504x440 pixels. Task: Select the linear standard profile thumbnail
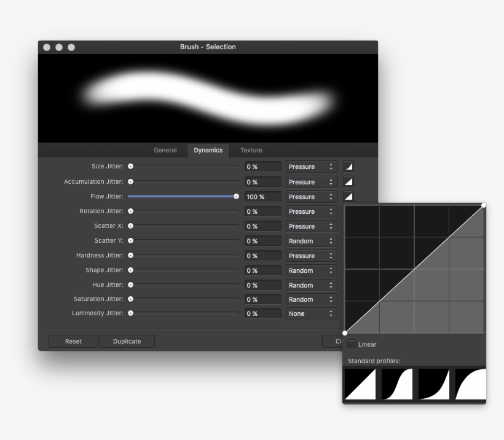pos(360,384)
